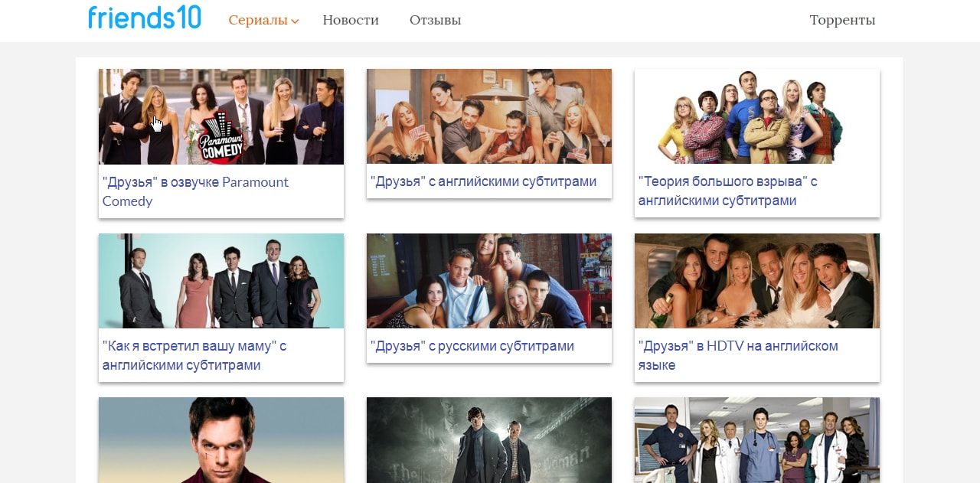Expand the Сериалы dropdown chevron
The height and width of the screenshot is (483, 980).
(295, 21)
